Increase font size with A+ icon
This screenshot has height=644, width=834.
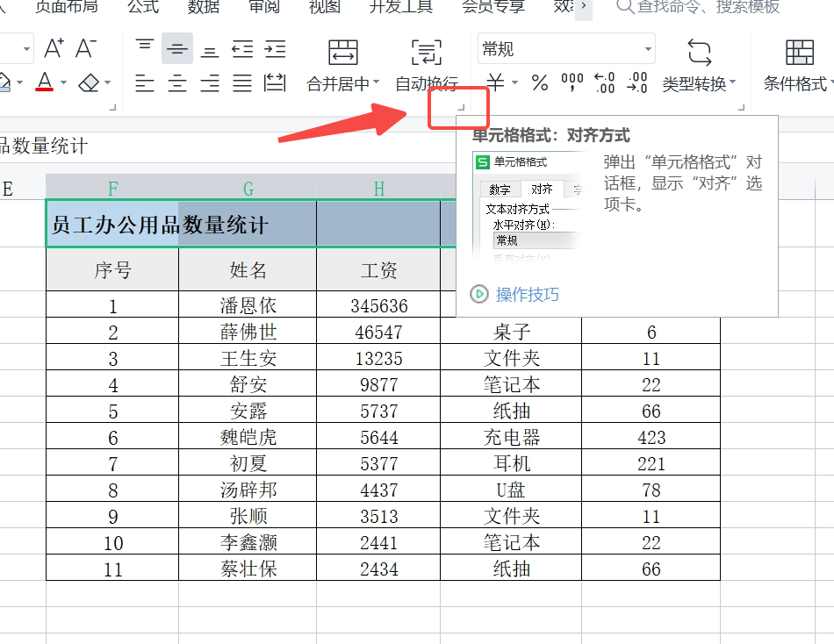[x=54, y=48]
